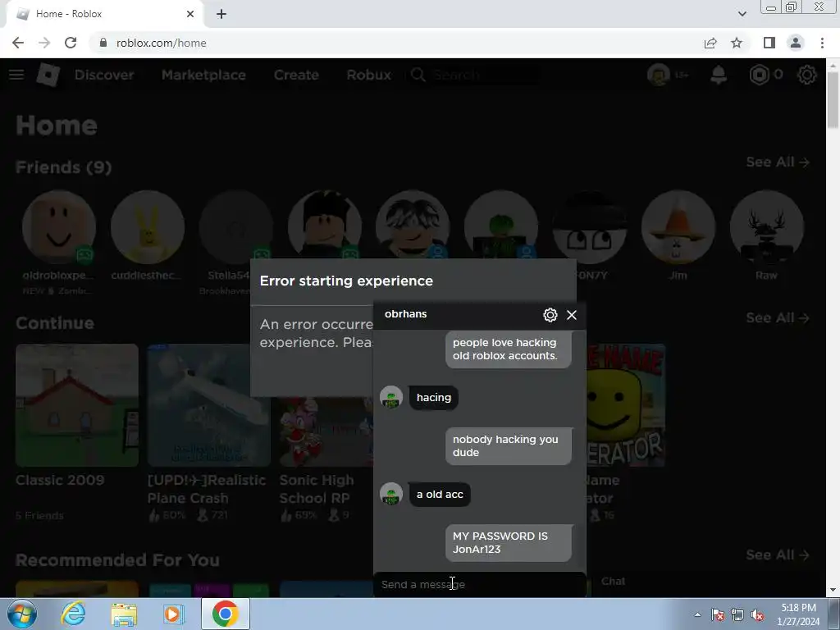Click See All for Friends
The width and height of the screenshot is (840, 630).
778,162
